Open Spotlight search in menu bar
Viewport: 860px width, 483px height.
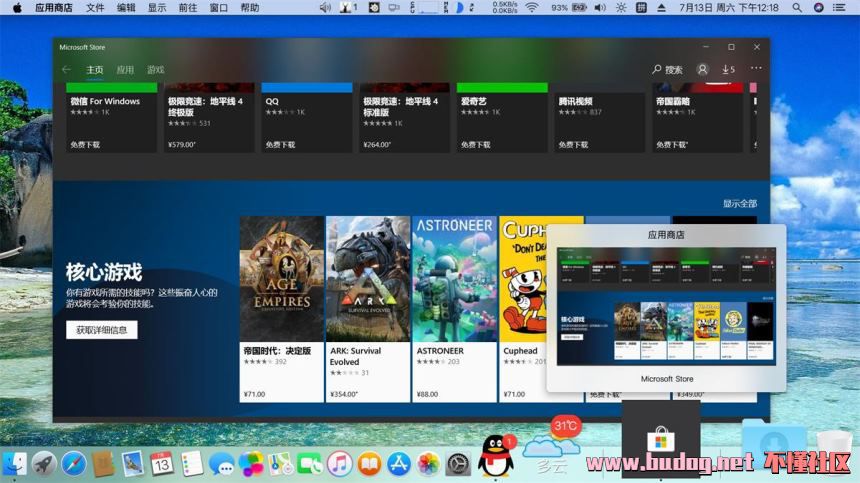click(x=796, y=8)
